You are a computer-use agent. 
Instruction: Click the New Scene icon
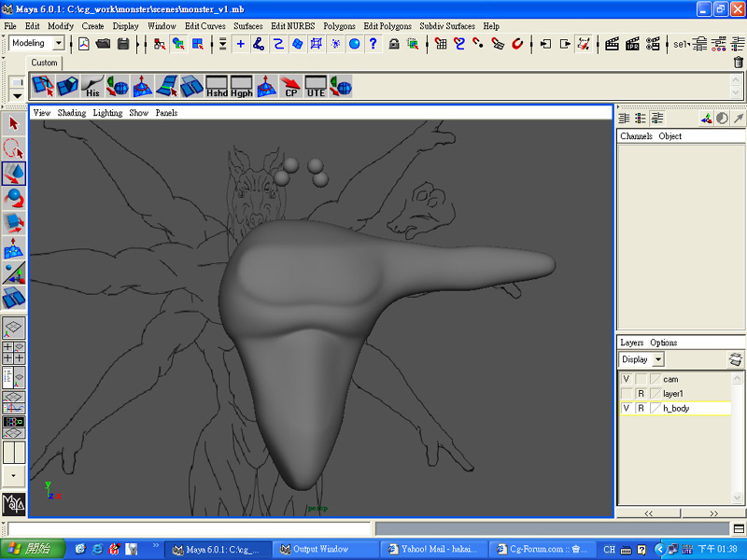[84, 44]
